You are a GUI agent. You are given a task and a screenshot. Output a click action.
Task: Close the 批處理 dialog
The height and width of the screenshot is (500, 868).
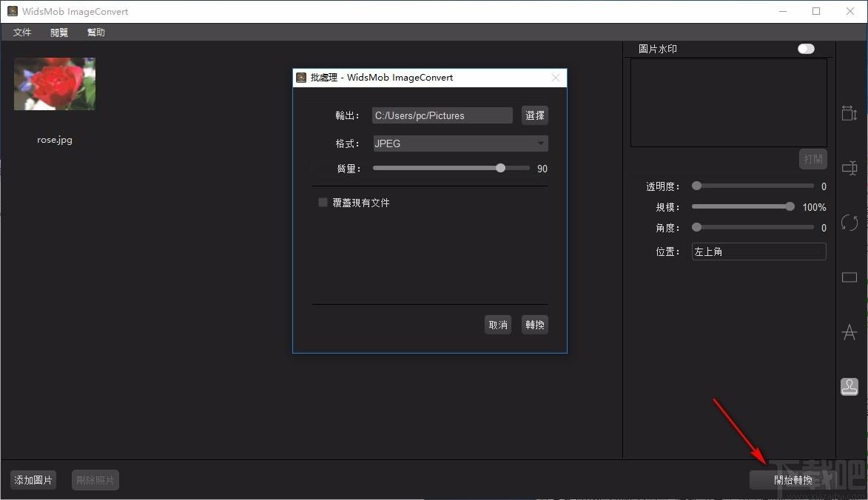556,78
